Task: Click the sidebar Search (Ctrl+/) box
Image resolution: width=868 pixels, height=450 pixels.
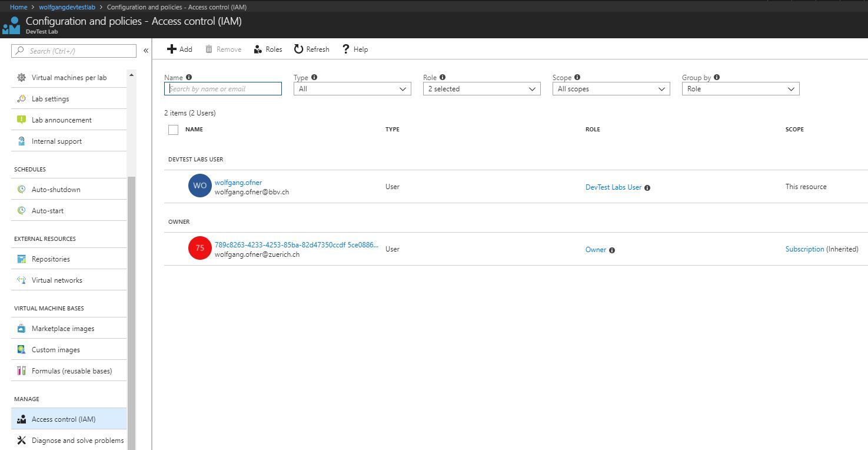Action: 74,51
